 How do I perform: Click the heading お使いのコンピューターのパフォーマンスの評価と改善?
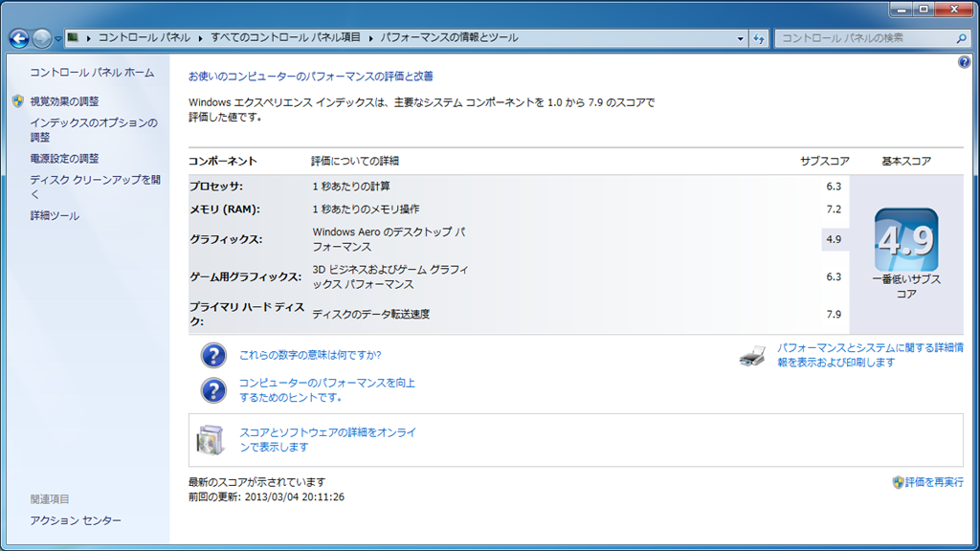pyautogui.click(x=311, y=77)
